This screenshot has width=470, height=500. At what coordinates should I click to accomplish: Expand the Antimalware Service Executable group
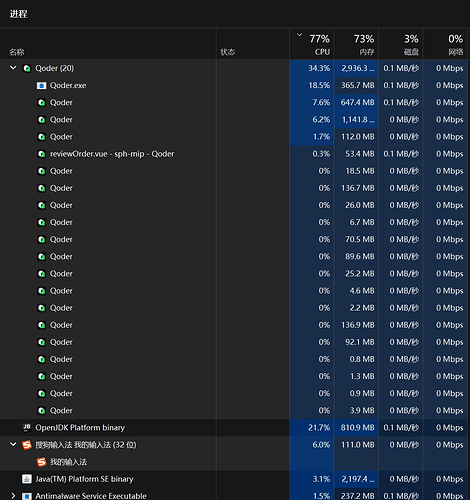13,496
